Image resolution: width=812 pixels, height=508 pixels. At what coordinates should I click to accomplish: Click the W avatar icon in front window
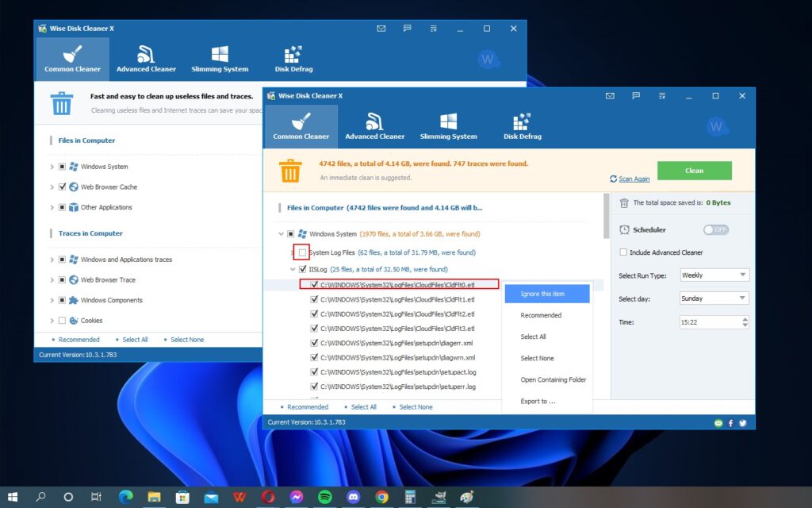coord(717,126)
